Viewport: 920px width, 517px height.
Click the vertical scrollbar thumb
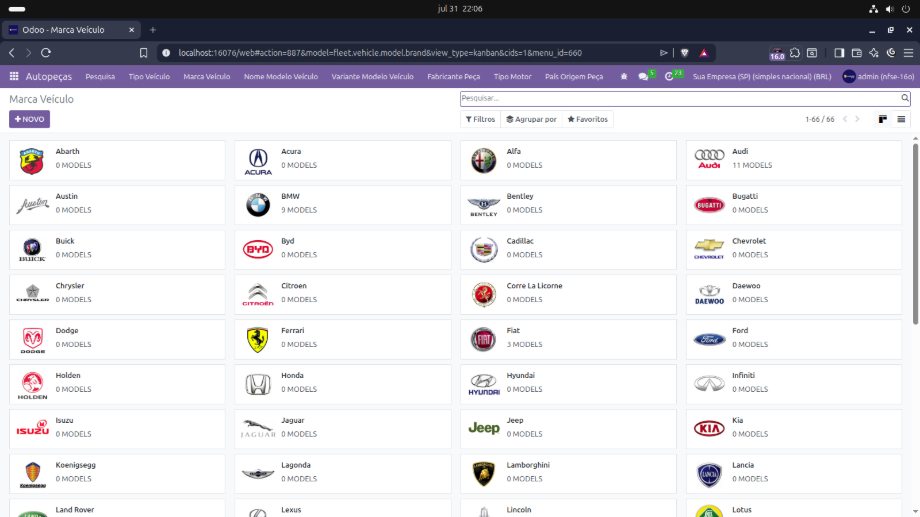pyautogui.click(x=915, y=233)
